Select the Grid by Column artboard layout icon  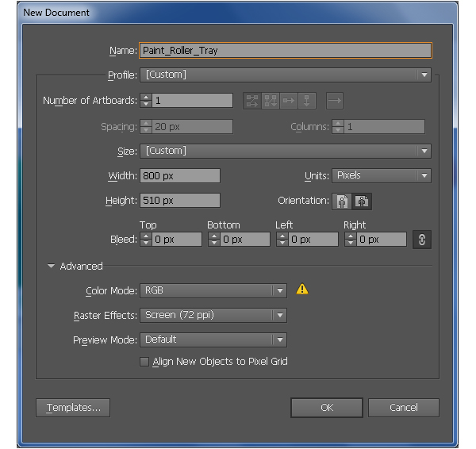coord(271,101)
